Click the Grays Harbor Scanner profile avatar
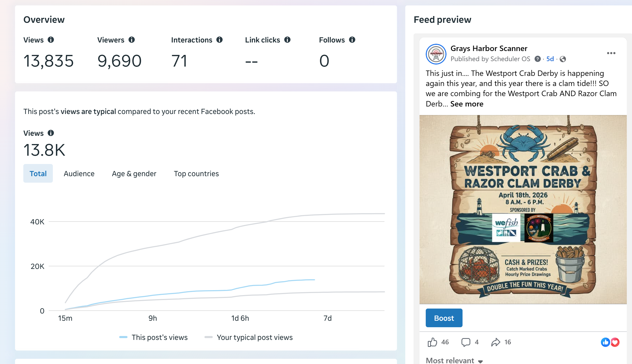 436,54
